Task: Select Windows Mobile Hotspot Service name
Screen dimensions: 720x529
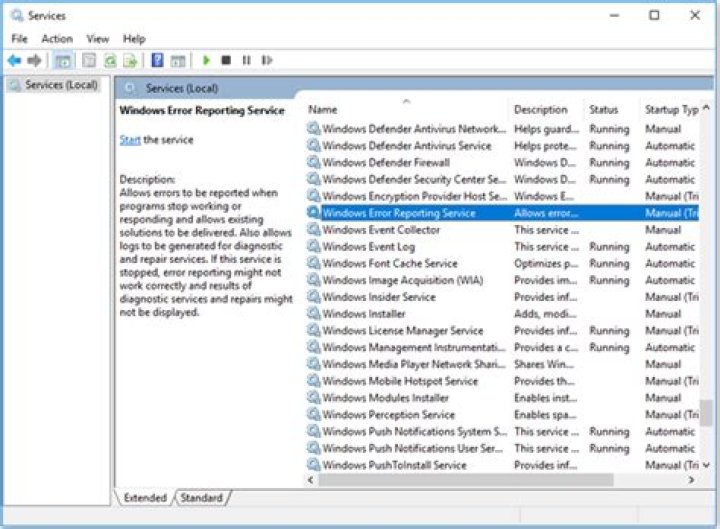Action: pyautogui.click(x=400, y=381)
